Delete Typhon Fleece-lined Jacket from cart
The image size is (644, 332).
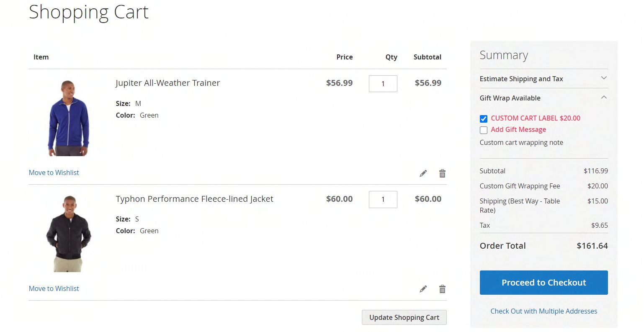442,289
